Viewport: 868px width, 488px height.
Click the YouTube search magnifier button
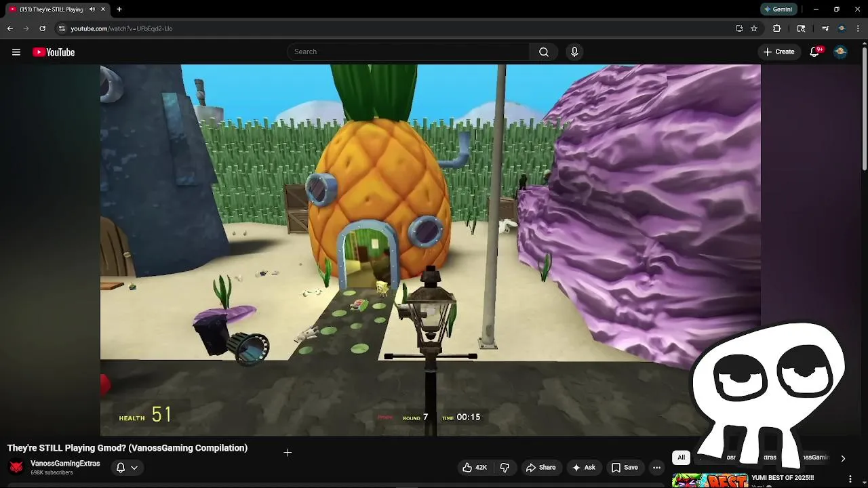tap(544, 52)
